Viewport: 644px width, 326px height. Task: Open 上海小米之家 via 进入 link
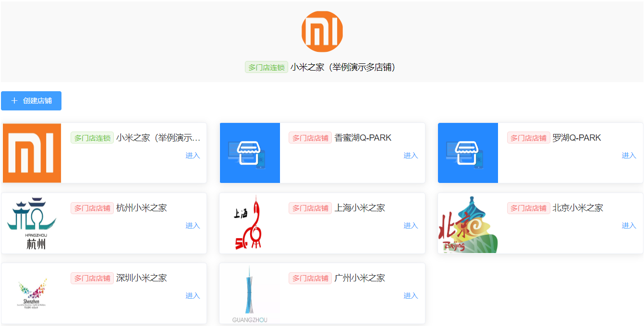tap(411, 226)
